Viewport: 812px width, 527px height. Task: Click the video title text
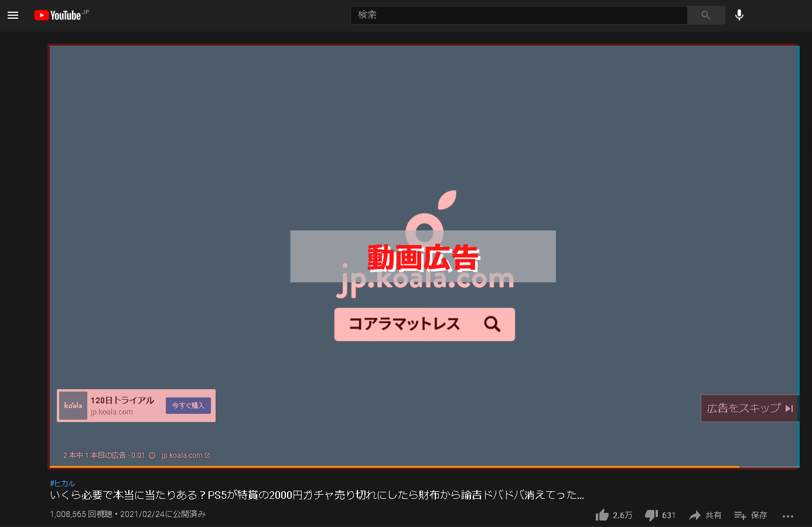coord(317,495)
